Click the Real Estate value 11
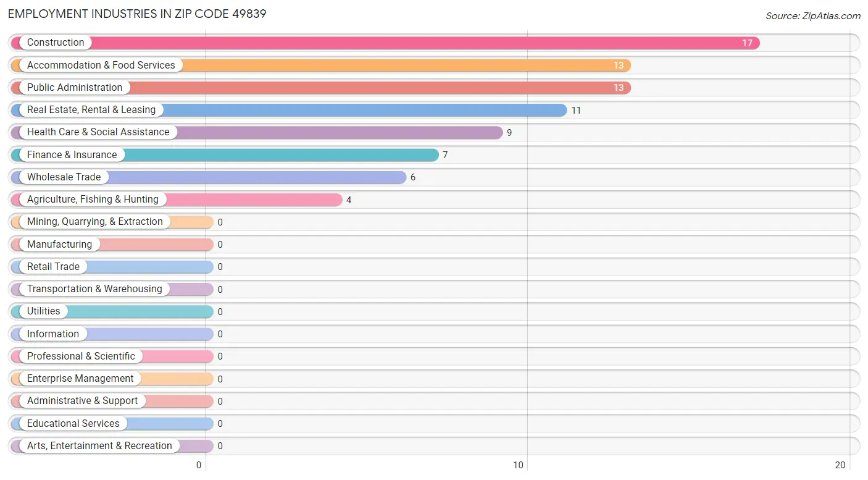Viewport: 868px width, 480px height. click(x=576, y=111)
